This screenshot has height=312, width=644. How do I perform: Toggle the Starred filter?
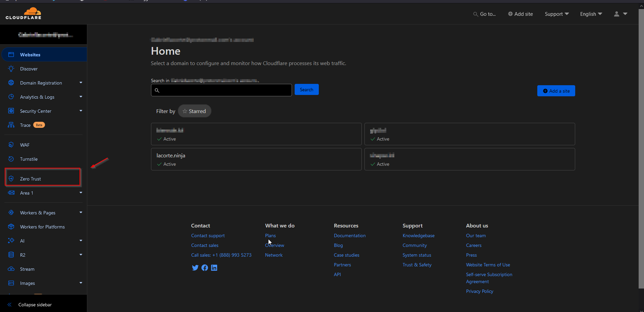(194, 111)
